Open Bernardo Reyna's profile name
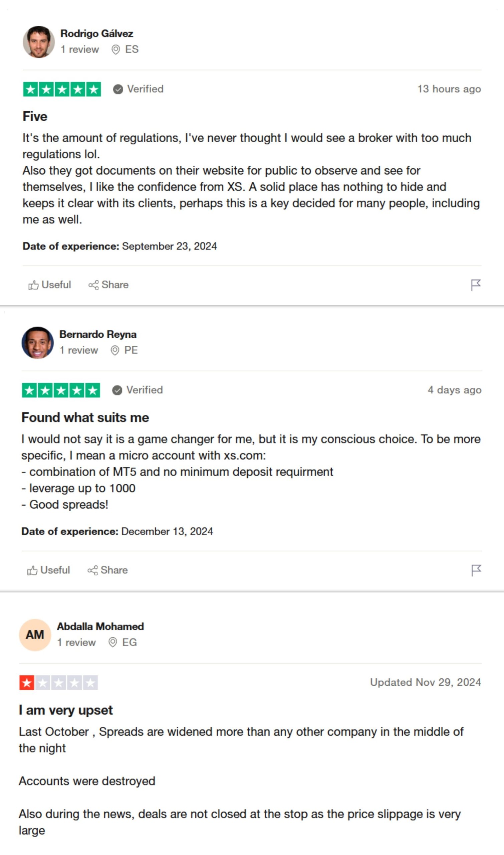 pos(98,334)
